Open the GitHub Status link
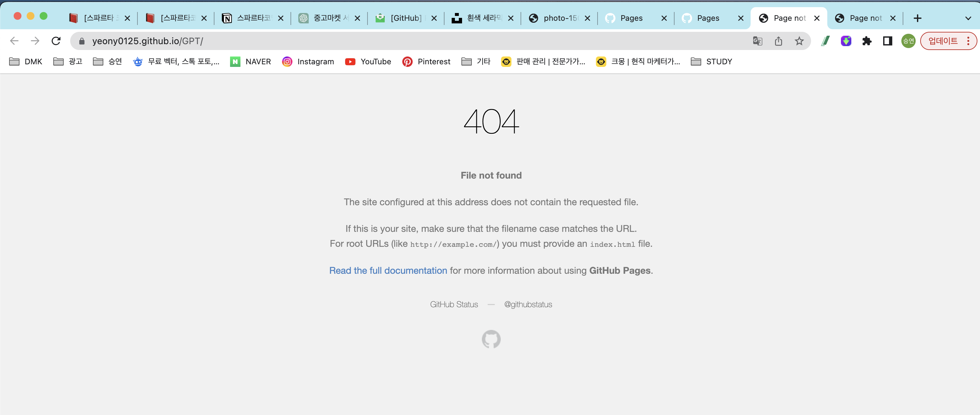 454,304
